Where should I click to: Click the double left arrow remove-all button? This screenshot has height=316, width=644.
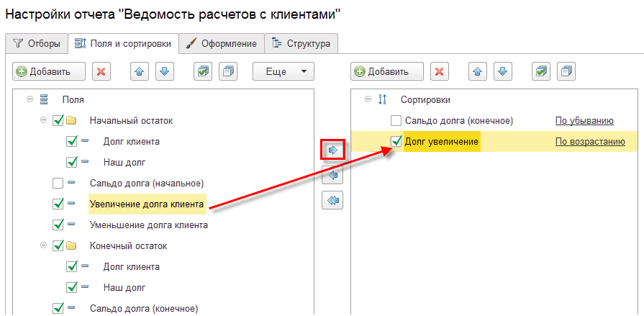pyautogui.click(x=332, y=200)
